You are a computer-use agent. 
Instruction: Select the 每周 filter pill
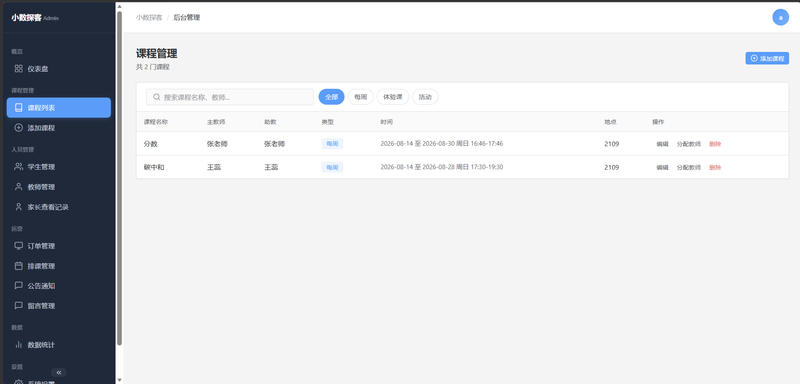(x=361, y=97)
